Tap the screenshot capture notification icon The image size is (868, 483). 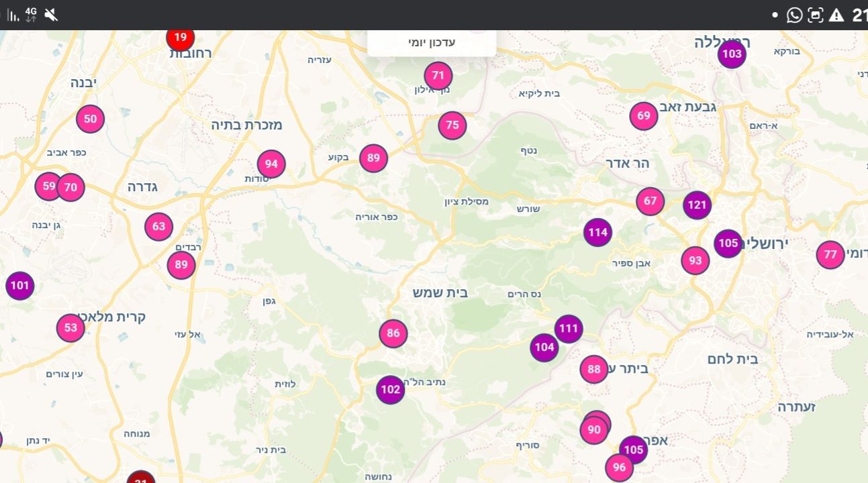[x=815, y=15]
